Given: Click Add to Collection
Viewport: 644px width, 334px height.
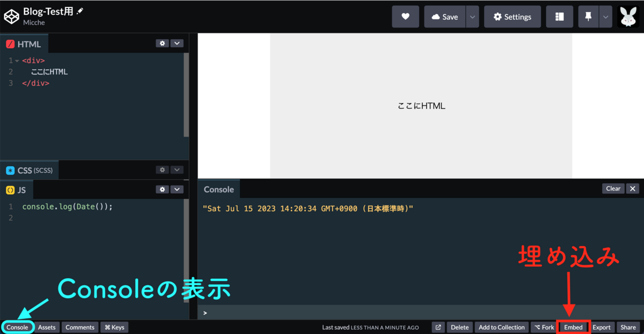Looking at the screenshot, I should click(x=501, y=327).
